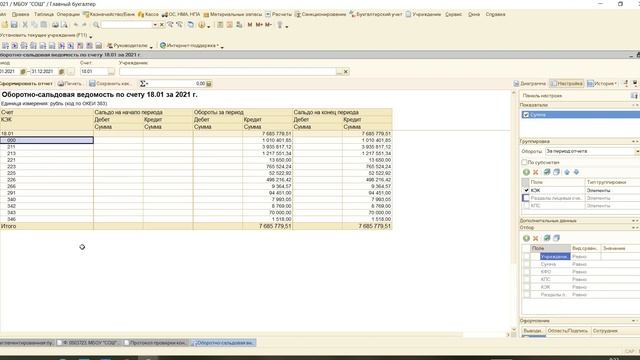Click the Cut scissors icon in toolbar
This screenshot has height=360, width=640.
[25, 25]
